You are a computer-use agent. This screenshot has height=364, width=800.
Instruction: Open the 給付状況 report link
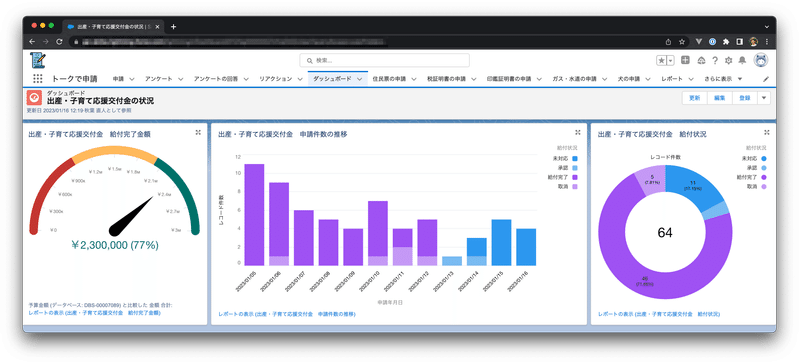(659, 314)
